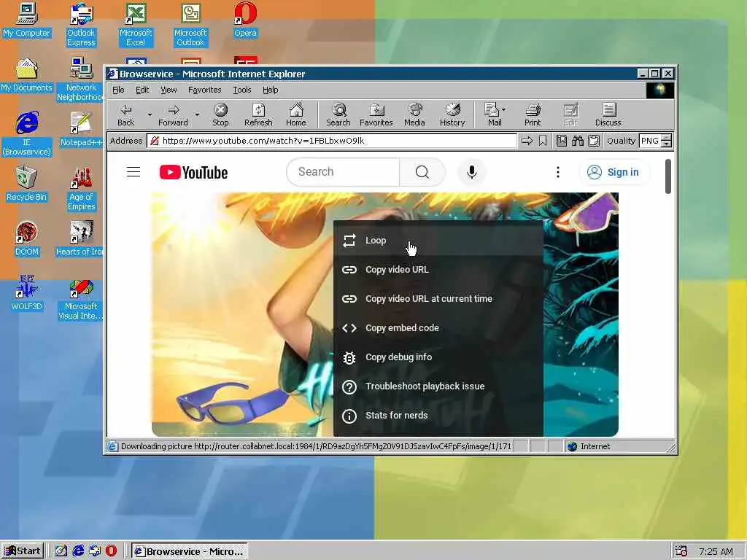Open the Discuss toolbar button
The image size is (747, 560).
click(608, 114)
